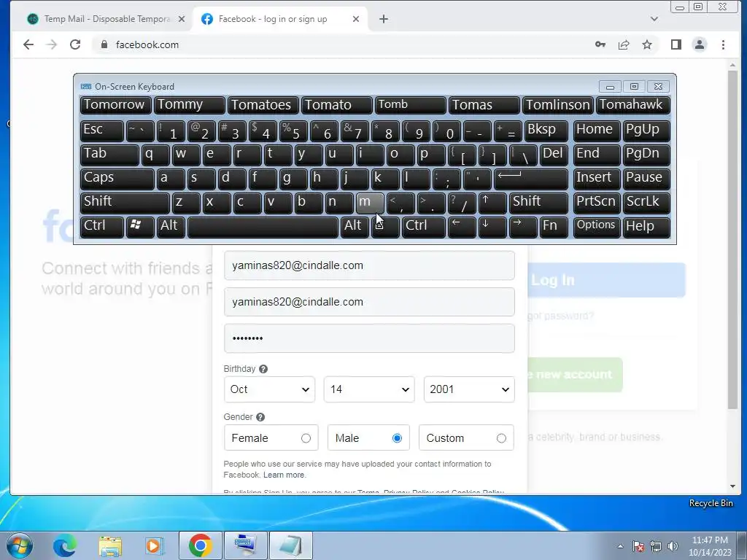Click the On-Screen Keyboard taskbar icon
This screenshot has width=747, height=560.
click(x=245, y=545)
